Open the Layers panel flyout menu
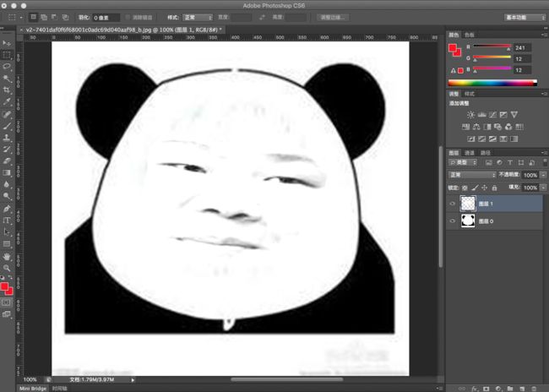 [x=544, y=153]
